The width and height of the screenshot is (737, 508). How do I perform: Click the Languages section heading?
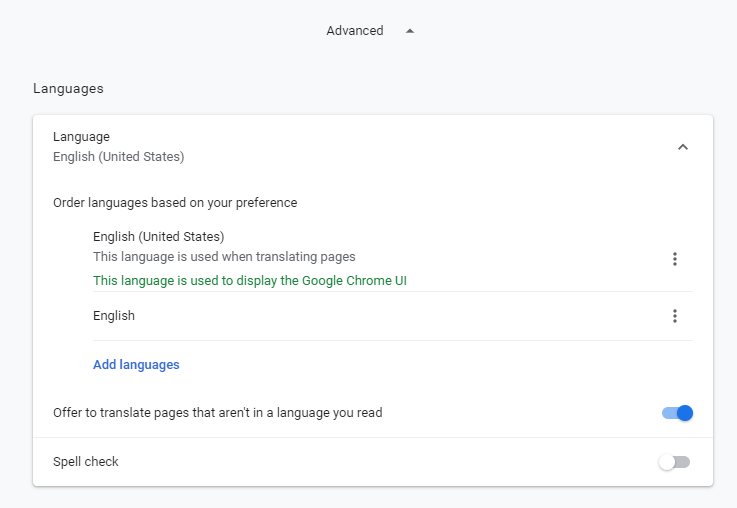point(68,88)
